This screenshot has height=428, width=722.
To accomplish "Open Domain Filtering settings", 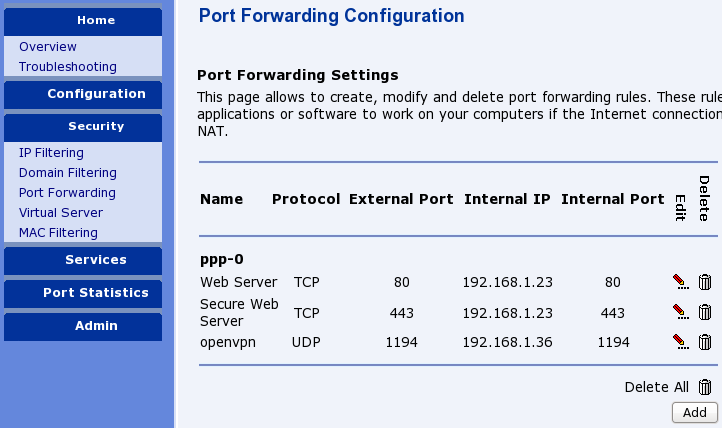I will click(x=68, y=173).
